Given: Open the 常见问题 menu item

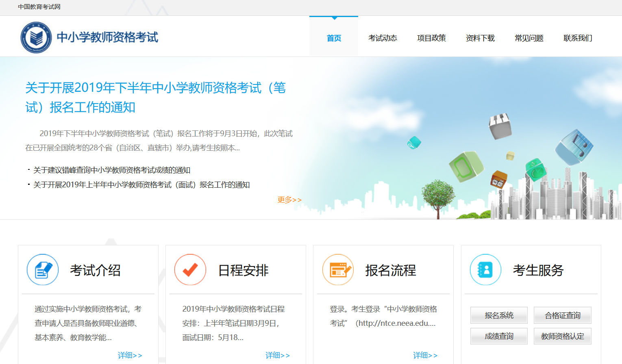Looking at the screenshot, I should pos(528,38).
